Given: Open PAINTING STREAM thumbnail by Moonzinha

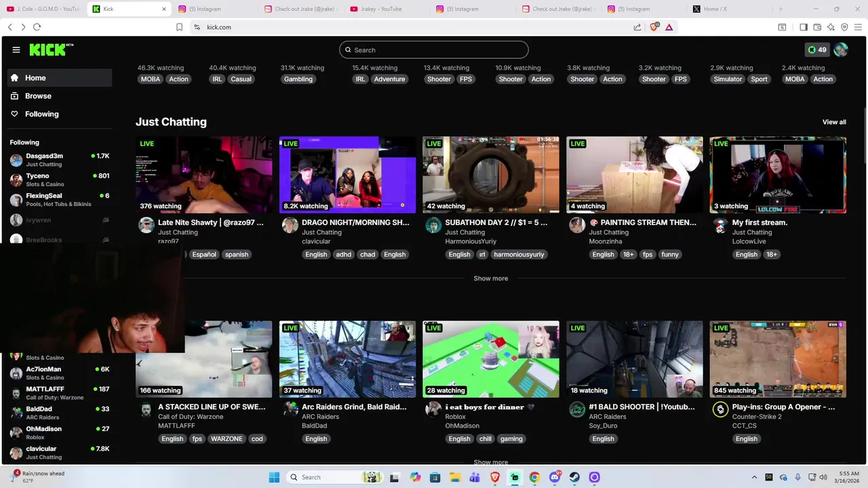Looking at the screenshot, I should (635, 175).
